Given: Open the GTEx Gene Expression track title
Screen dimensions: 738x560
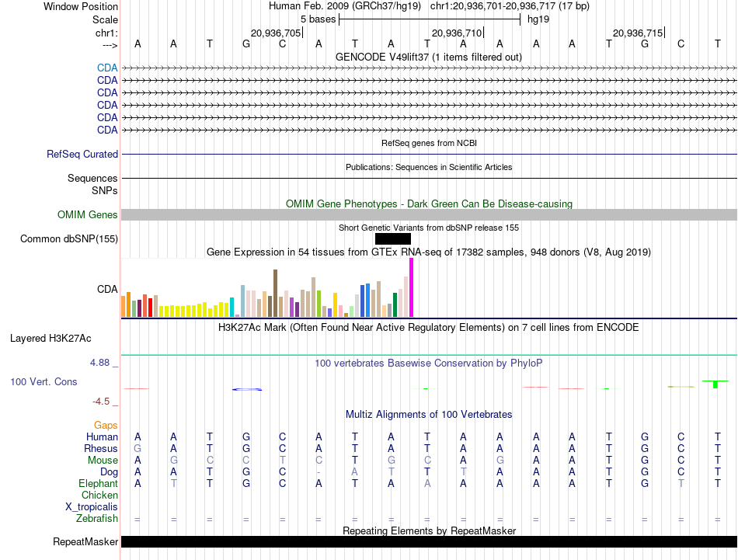Looking at the screenshot, I should click(x=429, y=252).
